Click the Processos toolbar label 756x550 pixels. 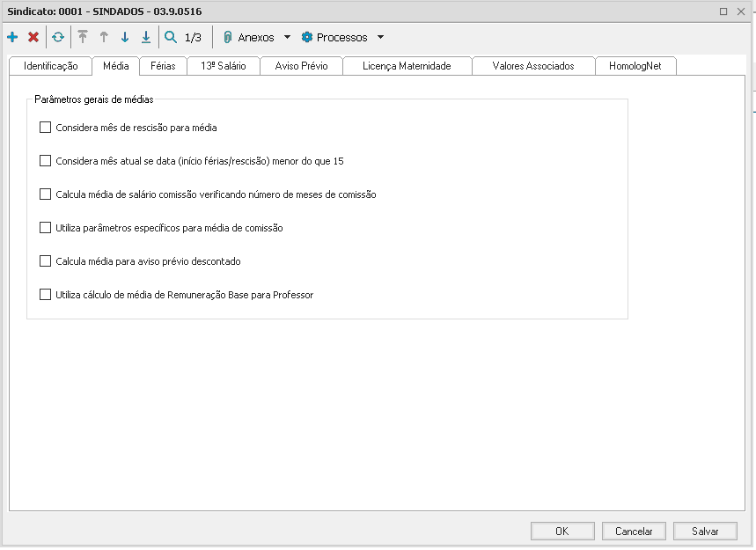pos(341,37)
